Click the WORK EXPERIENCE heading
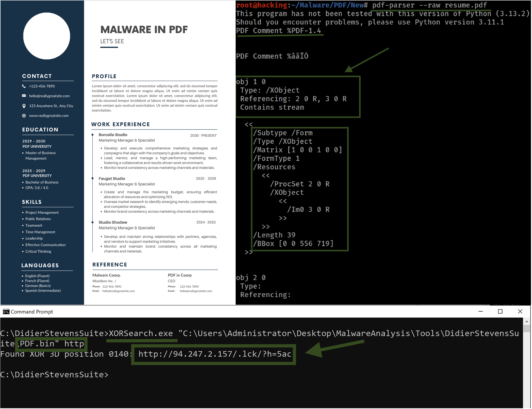This screenshot has height=409, width=532. tap(121, 124)
